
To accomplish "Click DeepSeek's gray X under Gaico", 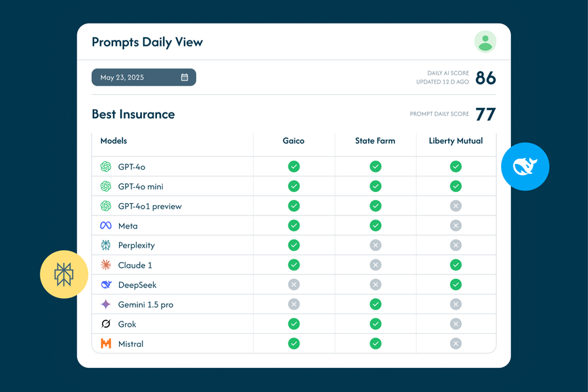I will point(294,284).
